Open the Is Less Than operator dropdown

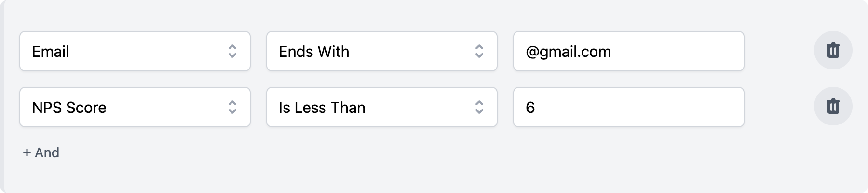coord(382,107)
